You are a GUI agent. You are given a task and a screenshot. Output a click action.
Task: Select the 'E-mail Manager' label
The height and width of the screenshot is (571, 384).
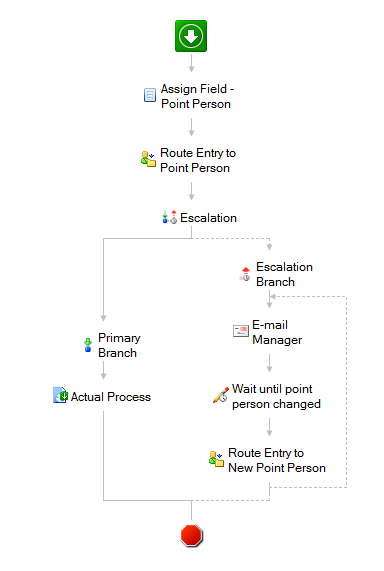pyautogui.click(x=277, y=332)
